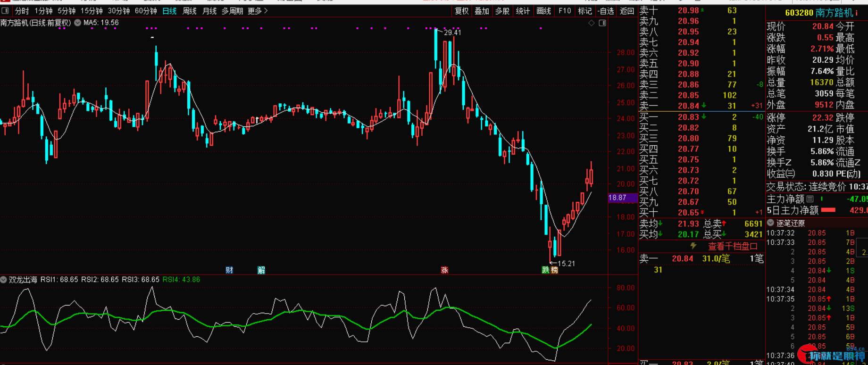Viewport: 868px width, 365px height.
Task: Click the 总买 value 3421
Action: 753,234
